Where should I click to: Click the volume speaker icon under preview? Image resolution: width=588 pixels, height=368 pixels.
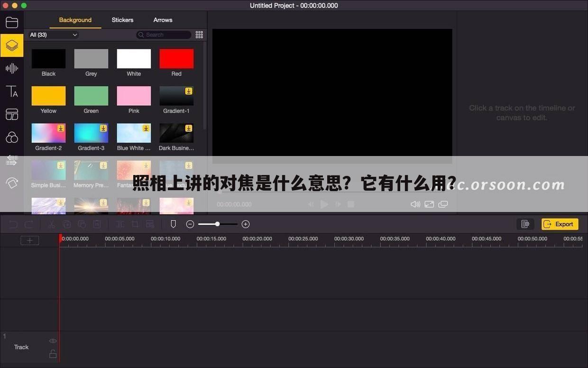click(x=415, y=204)
